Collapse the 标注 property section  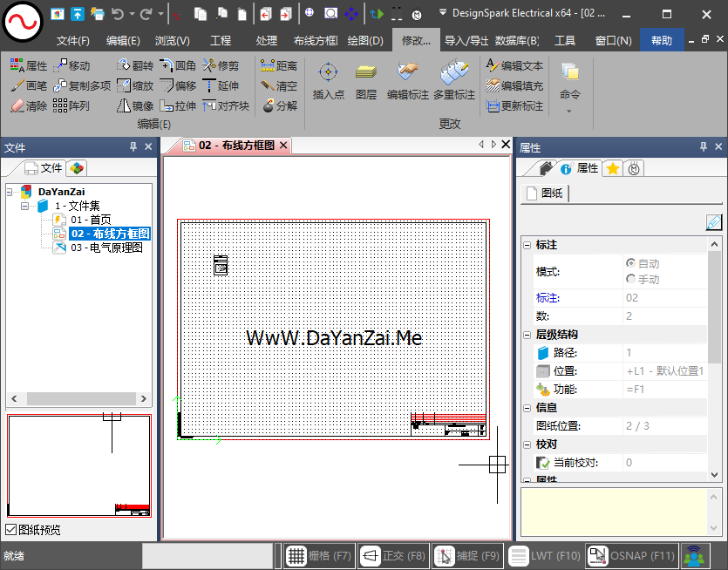tap(527, 245)
